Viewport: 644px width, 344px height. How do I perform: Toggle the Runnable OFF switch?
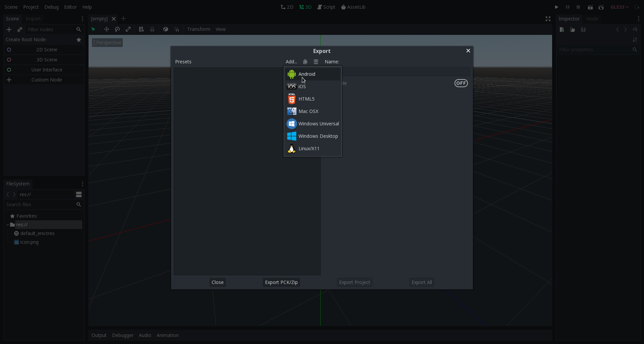461,83
